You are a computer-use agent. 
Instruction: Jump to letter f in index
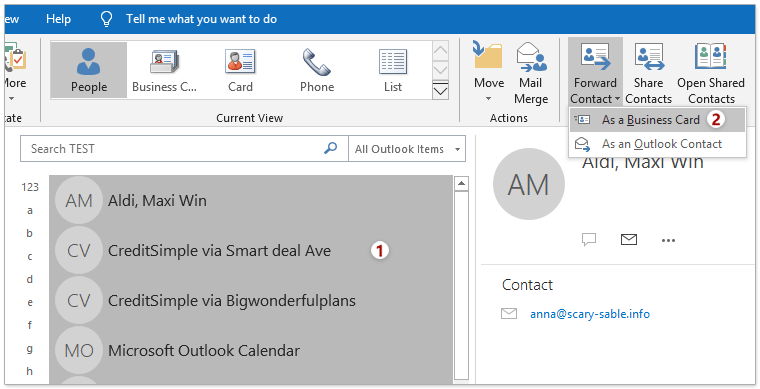point(30,325)
